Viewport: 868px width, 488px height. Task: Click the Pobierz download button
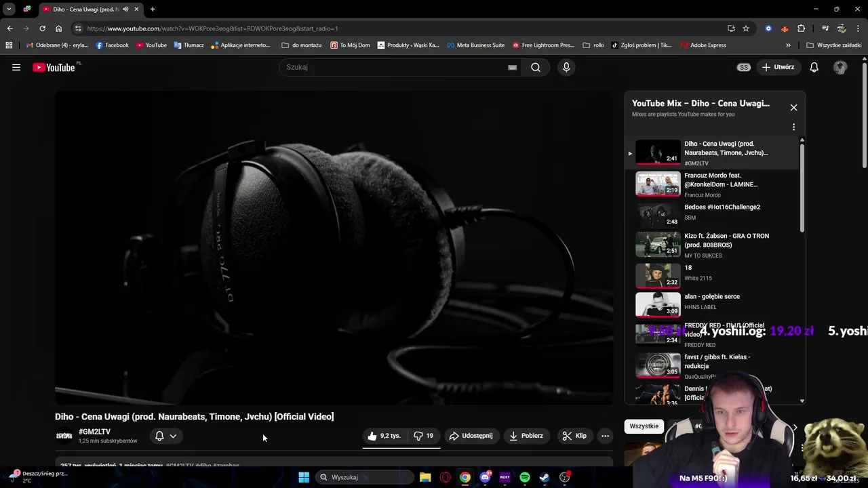coord(527,436)
